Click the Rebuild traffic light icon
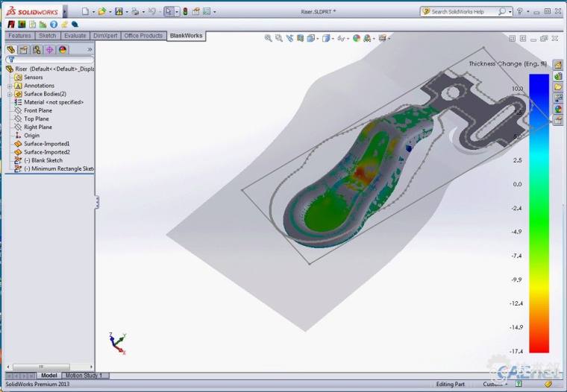 pyautogui.click(x=184, y=11)
